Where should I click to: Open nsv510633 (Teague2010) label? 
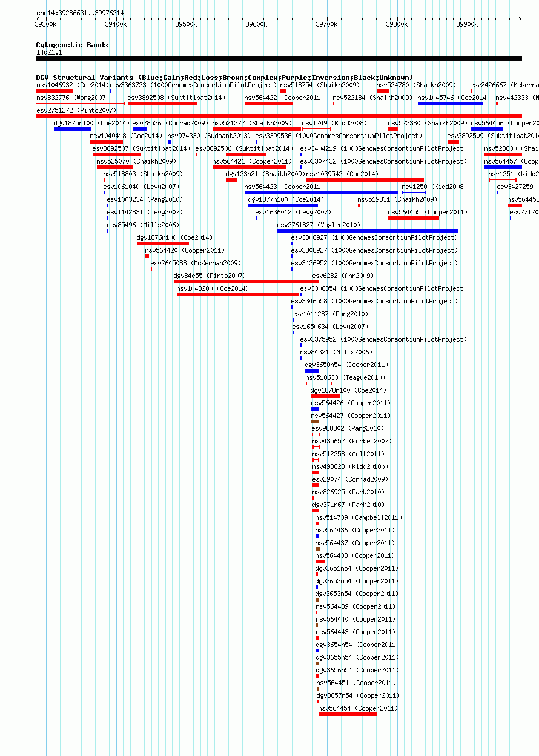click(x=345, y=377)
